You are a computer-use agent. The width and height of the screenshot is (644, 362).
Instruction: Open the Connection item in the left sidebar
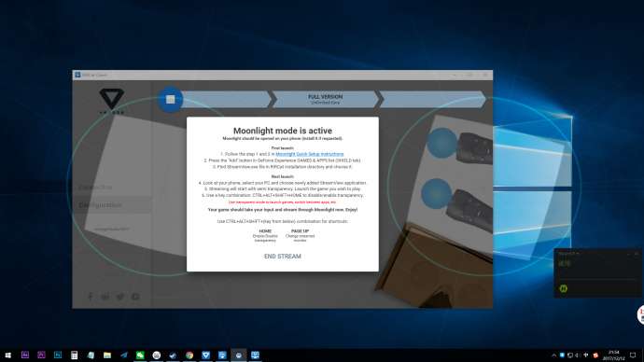[95, 188]
